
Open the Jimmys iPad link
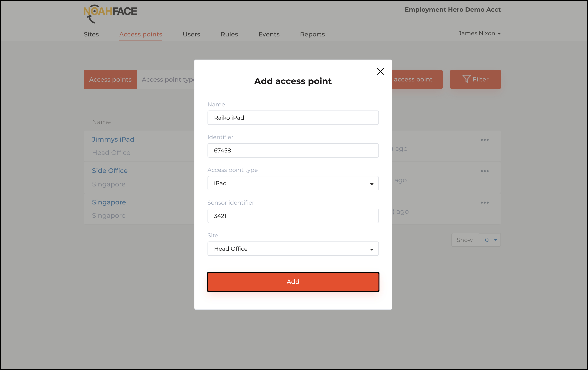tap(113, 139)
